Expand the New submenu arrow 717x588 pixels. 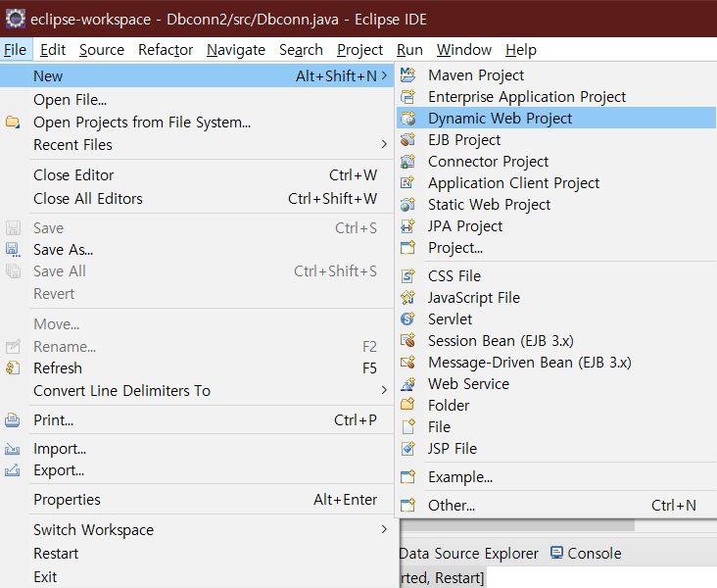click(384, 75)
